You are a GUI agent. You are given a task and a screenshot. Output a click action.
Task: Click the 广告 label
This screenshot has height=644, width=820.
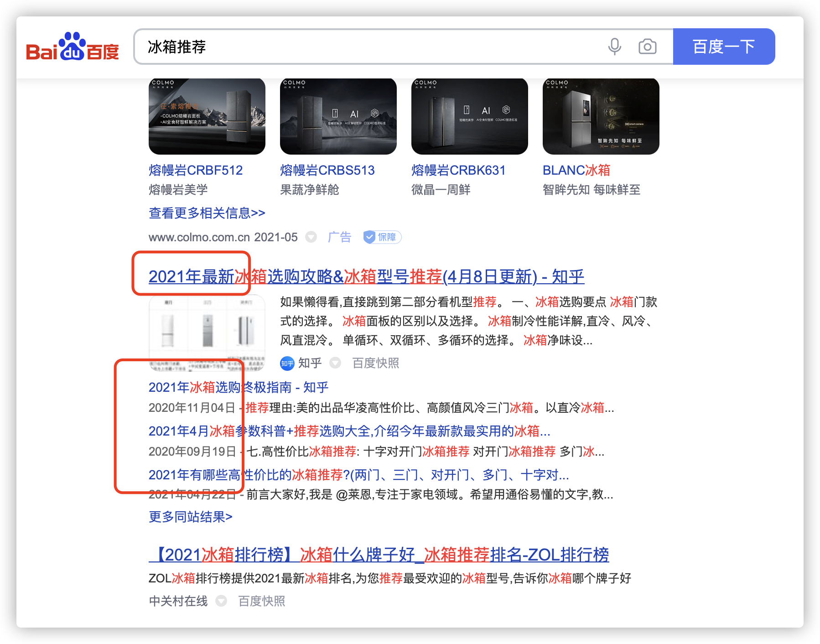[x=339, y=237]
